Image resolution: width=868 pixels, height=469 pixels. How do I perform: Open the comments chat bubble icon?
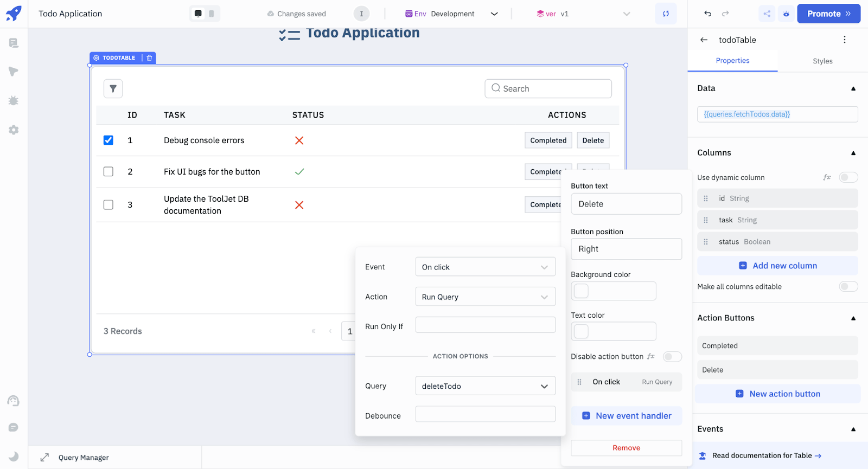point(14,427)
